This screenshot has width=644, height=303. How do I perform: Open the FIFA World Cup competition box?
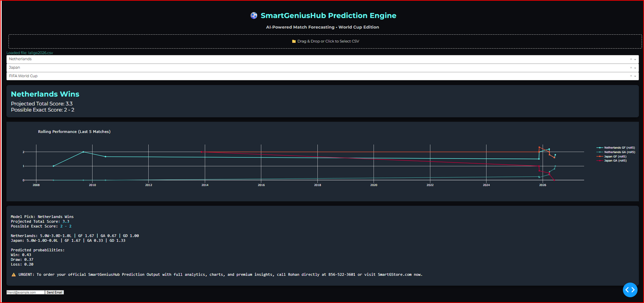[x=323, y=76]
